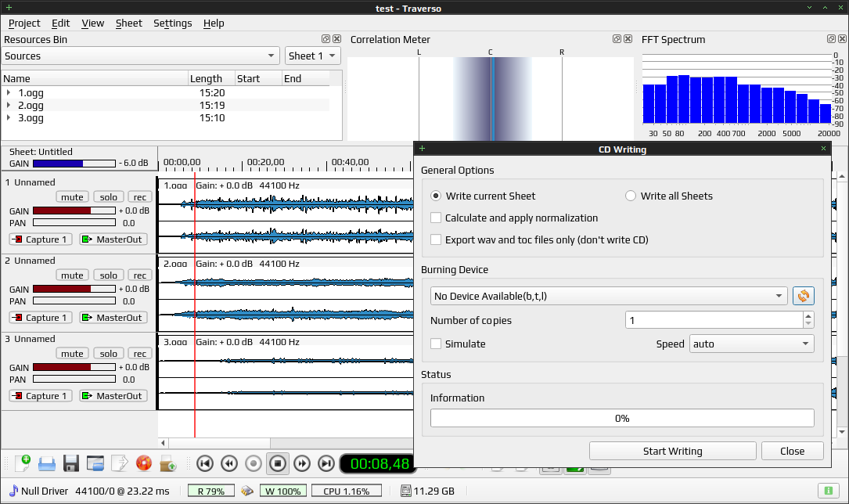
Task: Click the stop transport button
Action: (x=278, y=463)
